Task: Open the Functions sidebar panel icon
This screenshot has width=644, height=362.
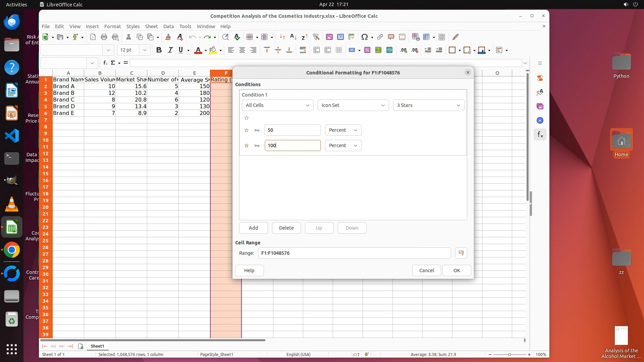Action: coord(540,135)
